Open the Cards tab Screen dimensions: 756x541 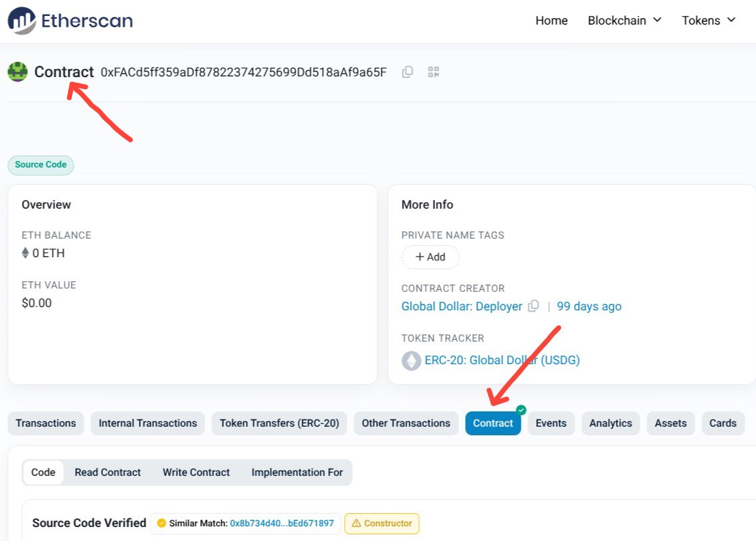click(723, 423)
